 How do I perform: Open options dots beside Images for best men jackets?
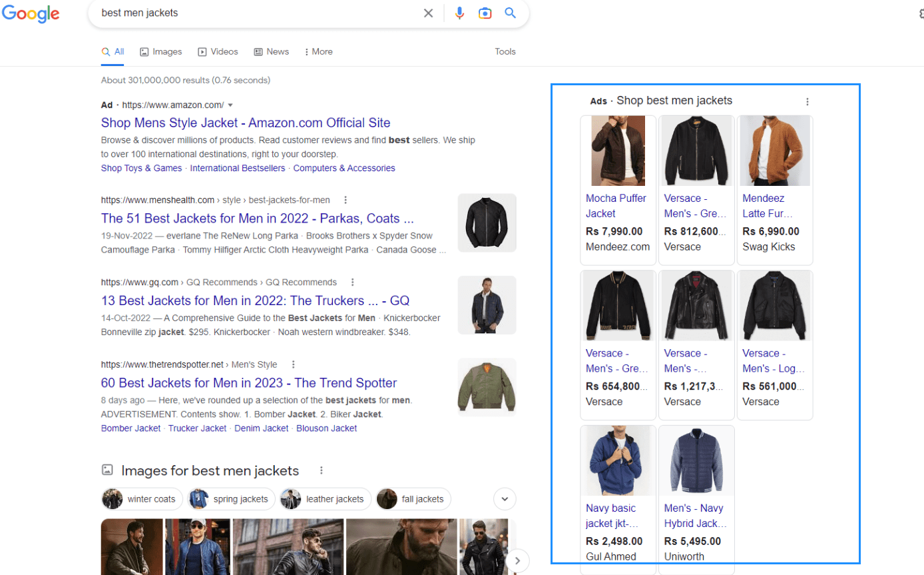[321, 470]
